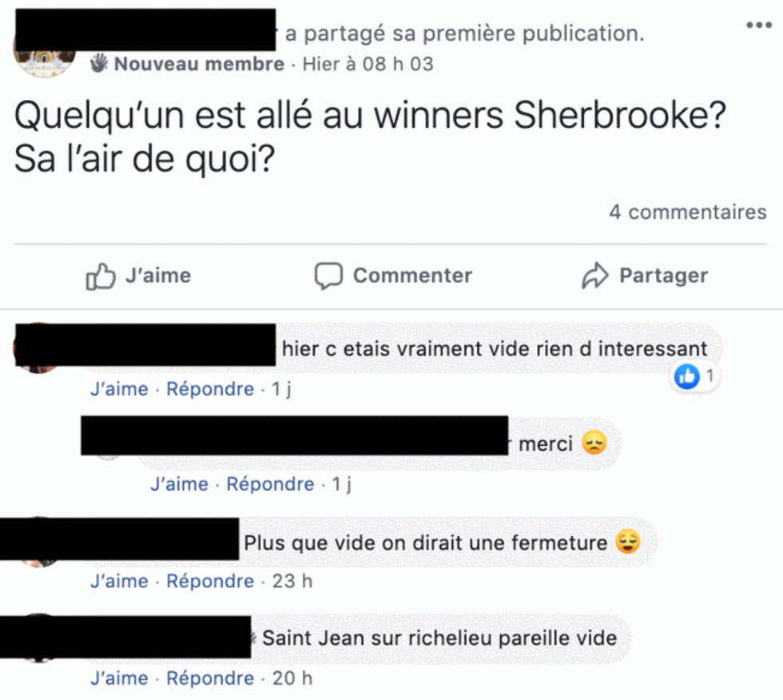
Task: Click emoji in the fermeture comment
Action: [628, 542]
